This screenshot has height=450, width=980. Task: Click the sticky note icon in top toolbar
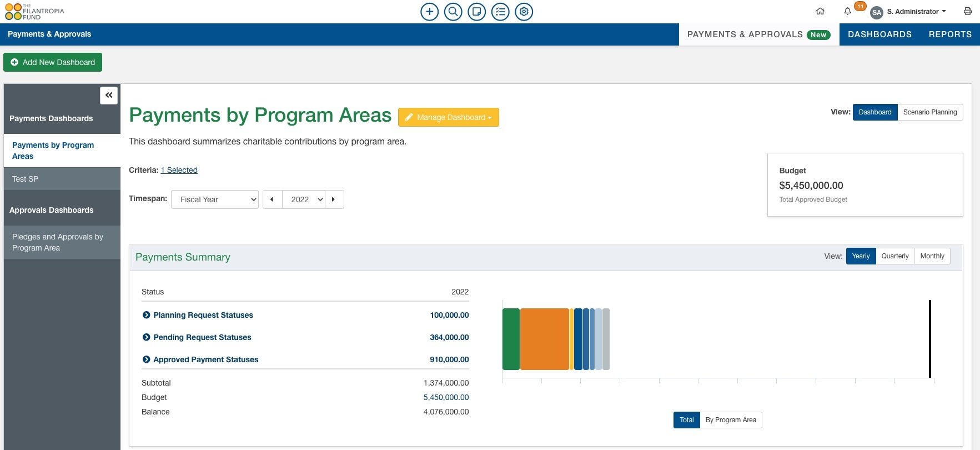coord(476,12)
